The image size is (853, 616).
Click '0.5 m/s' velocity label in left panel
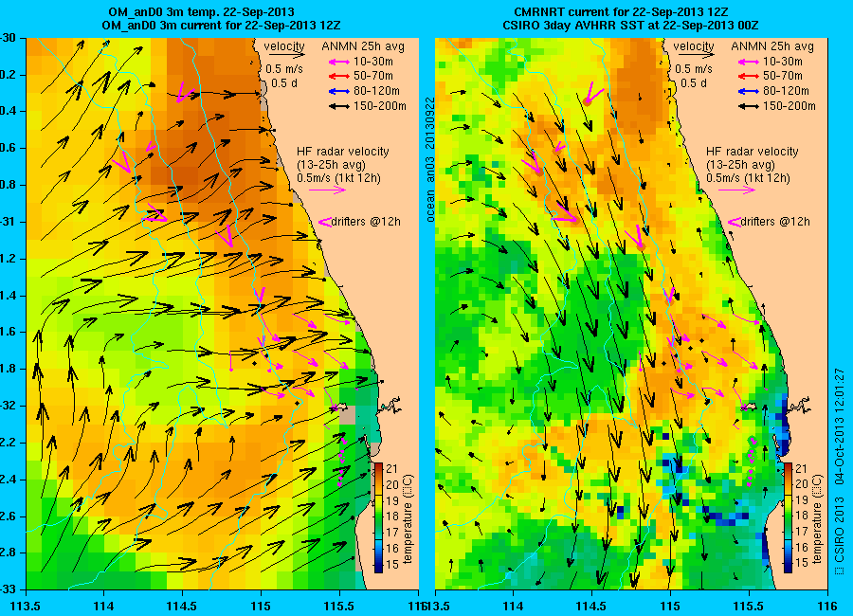(x=284, y=69)
